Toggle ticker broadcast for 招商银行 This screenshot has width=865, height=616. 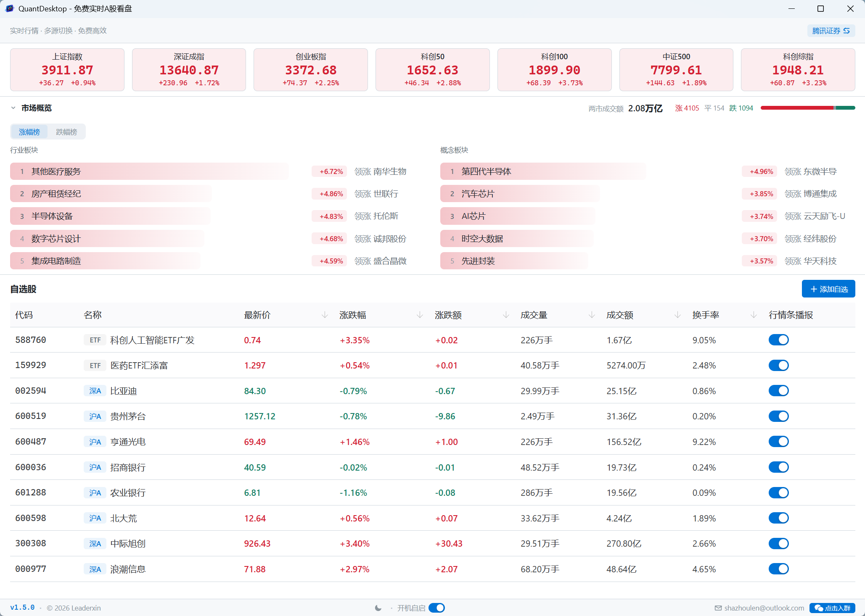click(778, 467)
